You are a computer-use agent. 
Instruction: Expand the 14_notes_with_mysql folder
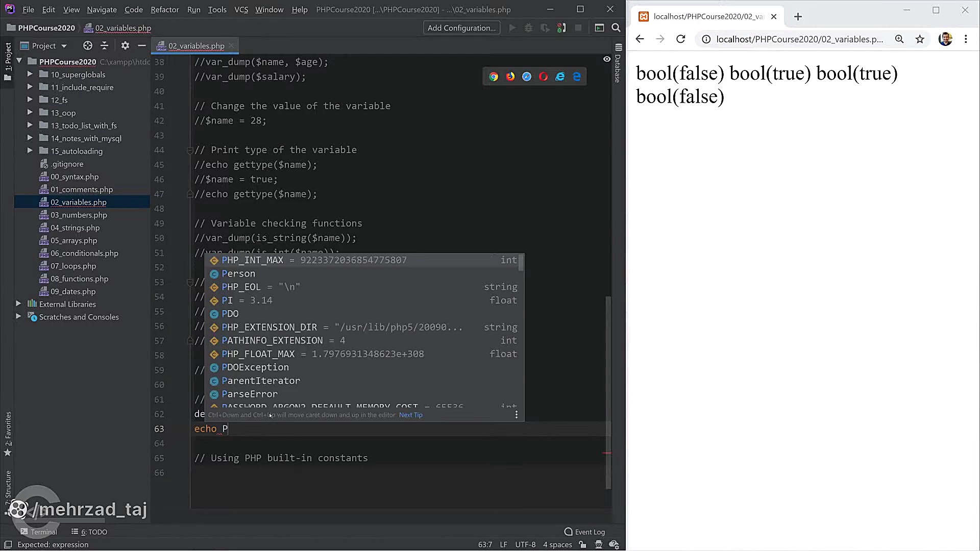[x=30, y=138]
